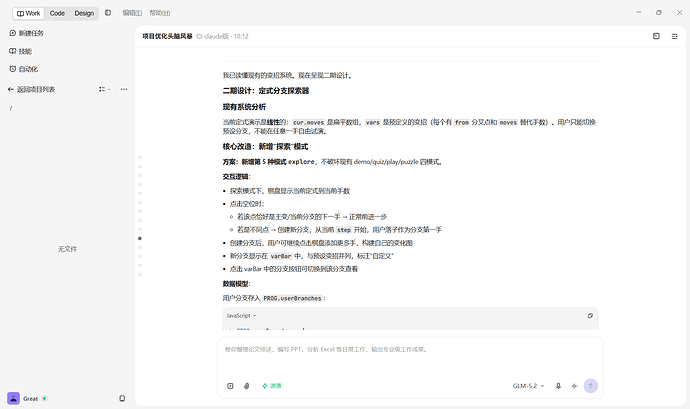
Task: Open the sidebar three-dots more menu
Action: pos(124,89)
